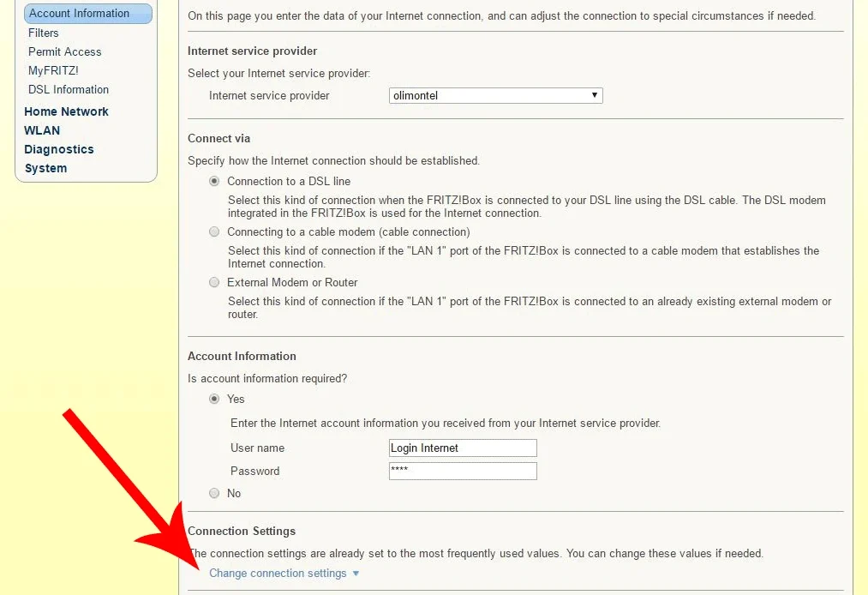Choose External Modem or Router option

[214, 283]
